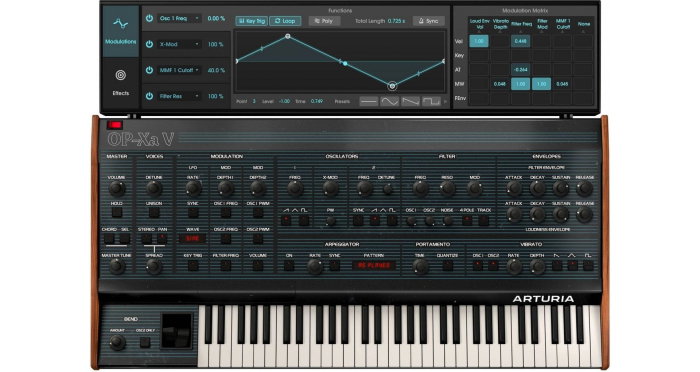Click the Loudness Envelope Release knob
The image size is (700, 372).
584,214
